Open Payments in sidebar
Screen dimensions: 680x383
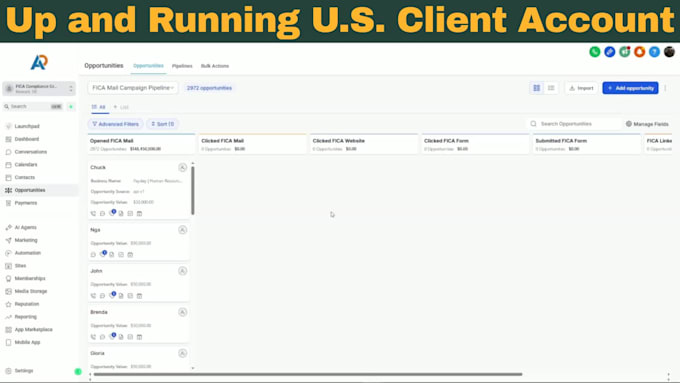click(26, 203)
